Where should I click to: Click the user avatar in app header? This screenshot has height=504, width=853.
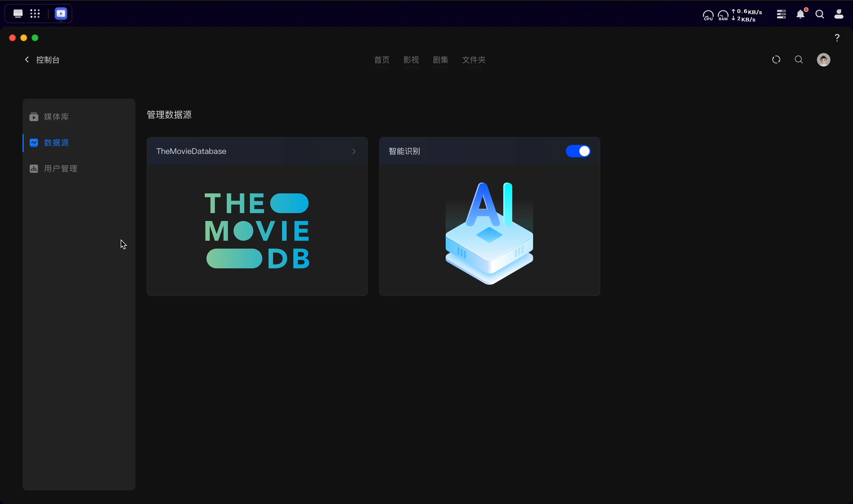pyautogui.click(x=823, y=60)
